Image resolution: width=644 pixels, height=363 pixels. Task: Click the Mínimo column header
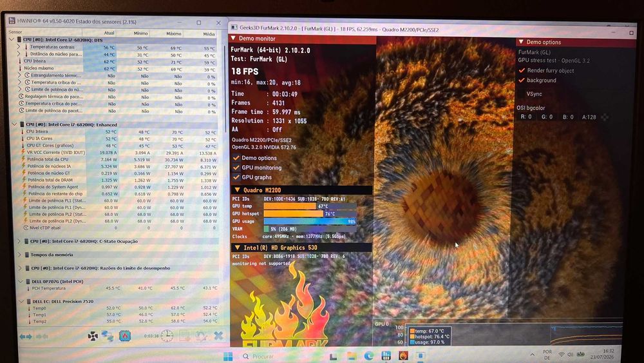(x=133, y=34)
